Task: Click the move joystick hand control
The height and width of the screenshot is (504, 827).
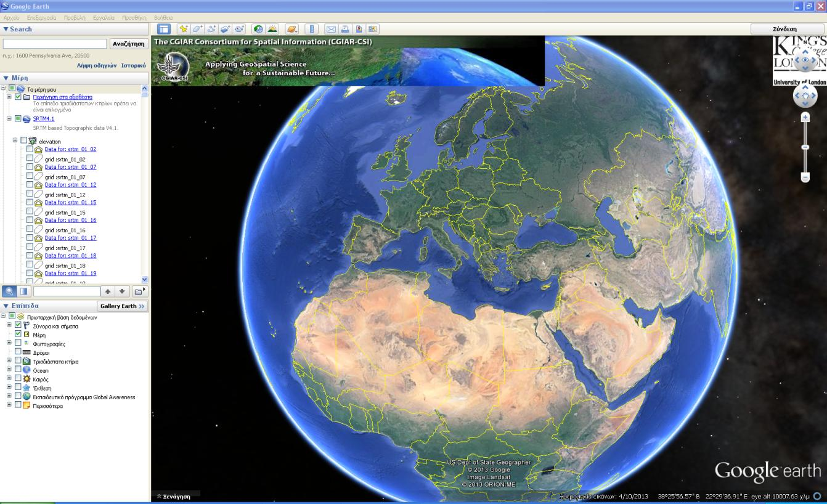Action: [x=805, y=96]
